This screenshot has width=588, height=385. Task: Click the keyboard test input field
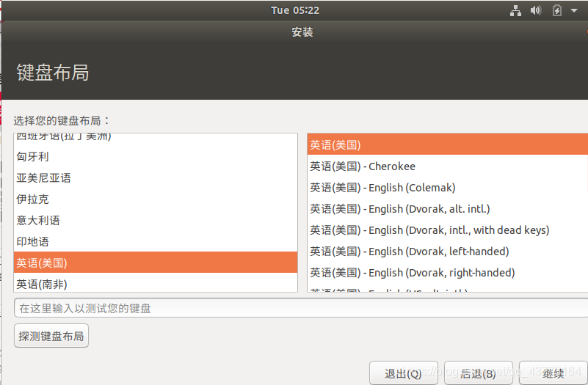pos(301,308)
